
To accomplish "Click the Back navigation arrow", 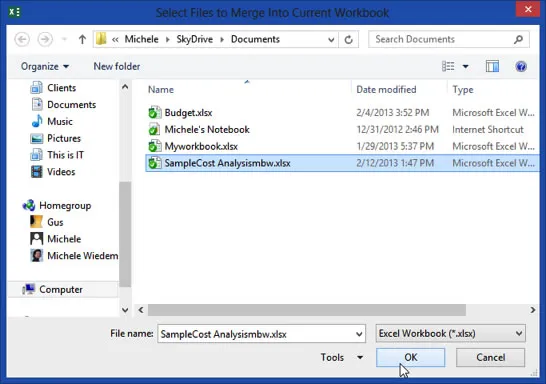I will [22, 39].
